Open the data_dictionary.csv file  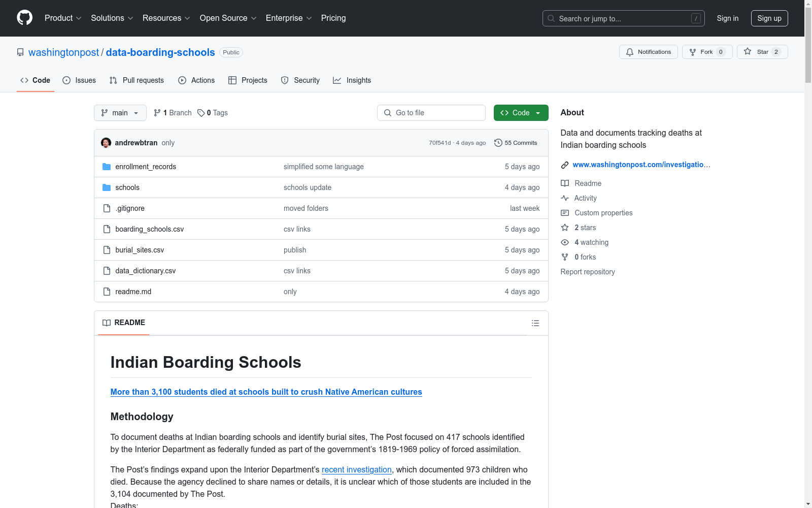pos(146,271)
